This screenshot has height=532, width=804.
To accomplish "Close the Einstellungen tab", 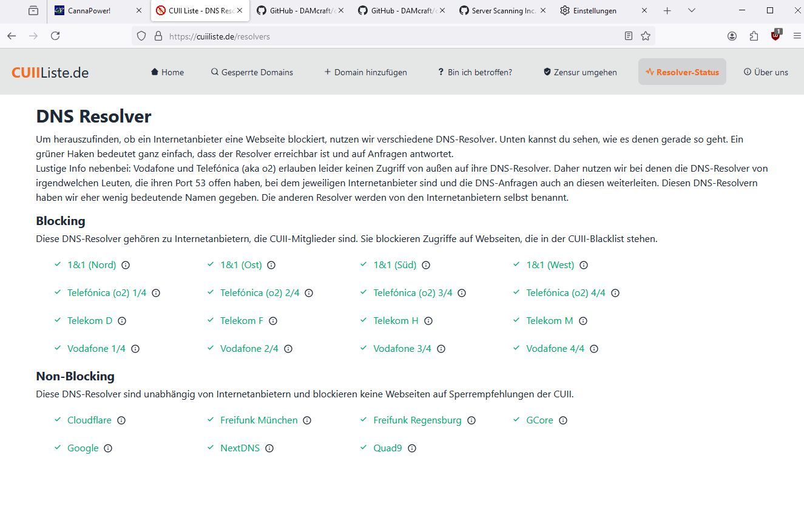I will tap(644, 10).
